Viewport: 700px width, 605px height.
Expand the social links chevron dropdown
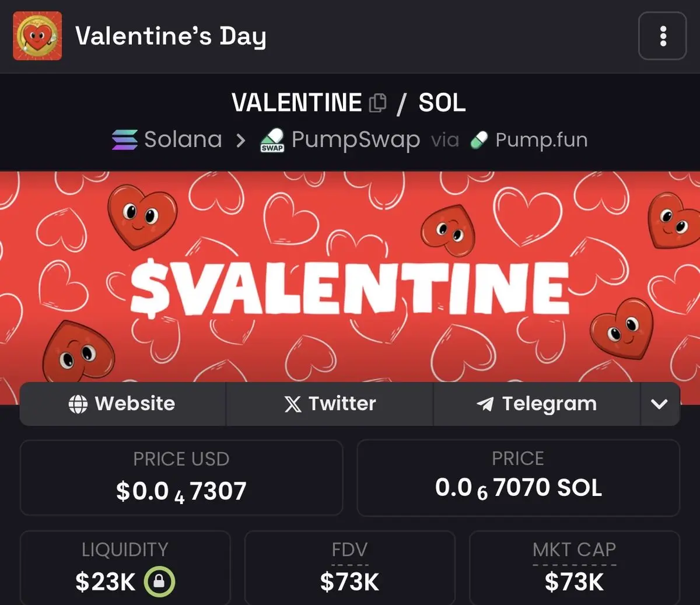660,404
